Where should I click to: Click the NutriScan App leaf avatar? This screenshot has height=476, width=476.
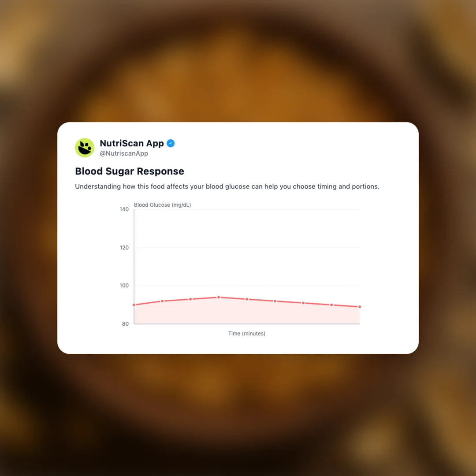coord(85,148)
